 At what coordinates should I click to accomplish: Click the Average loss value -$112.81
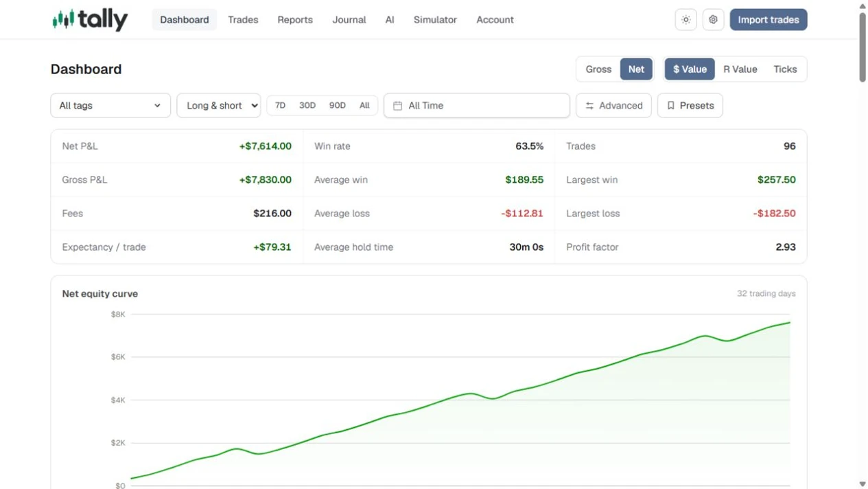point(522,214)
